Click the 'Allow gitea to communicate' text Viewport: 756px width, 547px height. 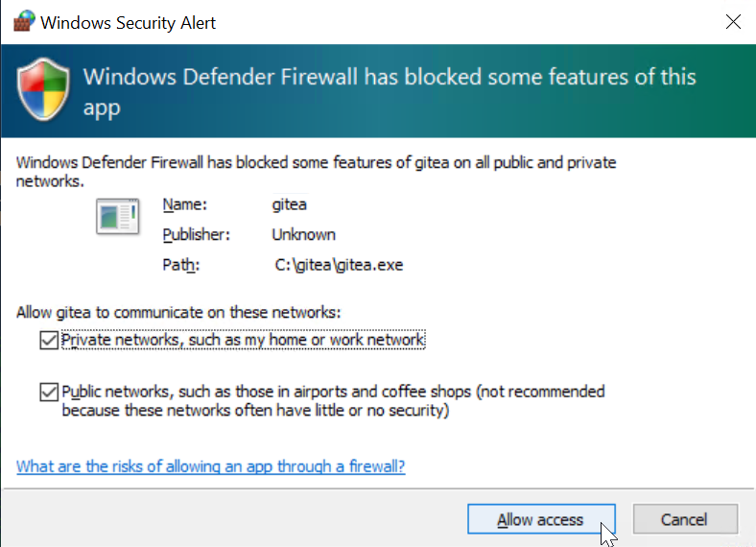178,313
